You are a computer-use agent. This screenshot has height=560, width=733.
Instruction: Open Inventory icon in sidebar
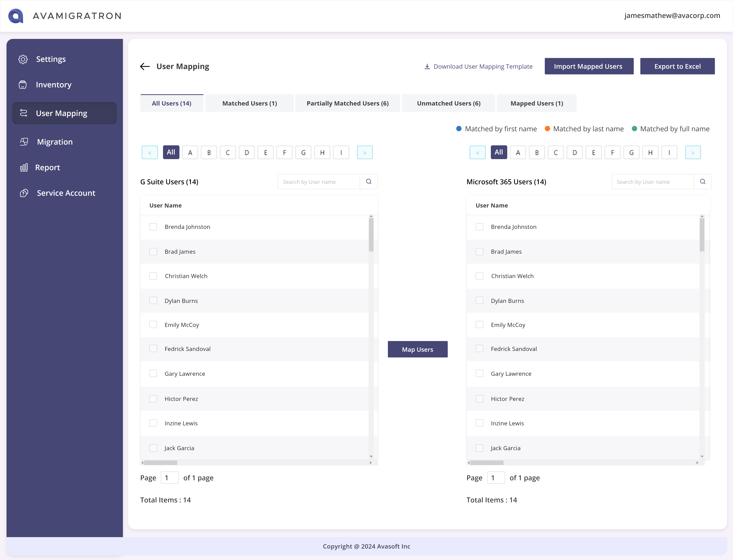(x=23, y=85)
